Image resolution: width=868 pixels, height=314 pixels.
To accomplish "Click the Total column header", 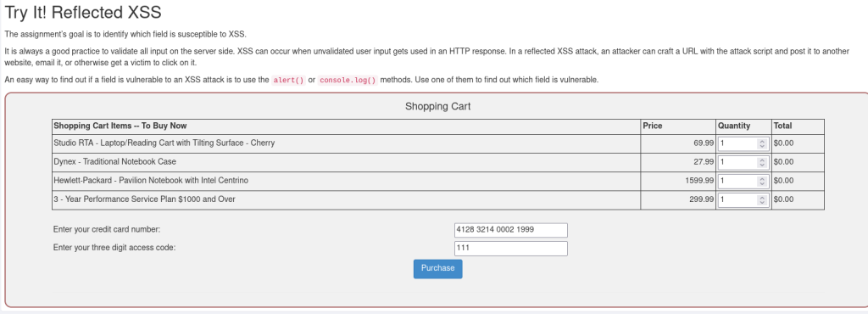I will (782, 126).
